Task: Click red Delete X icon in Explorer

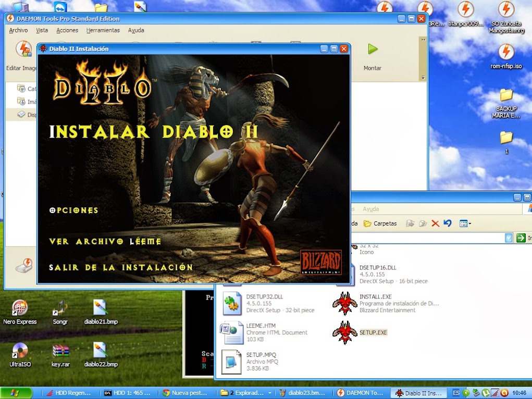Action: pyautogui.click(x=435, y=223)
